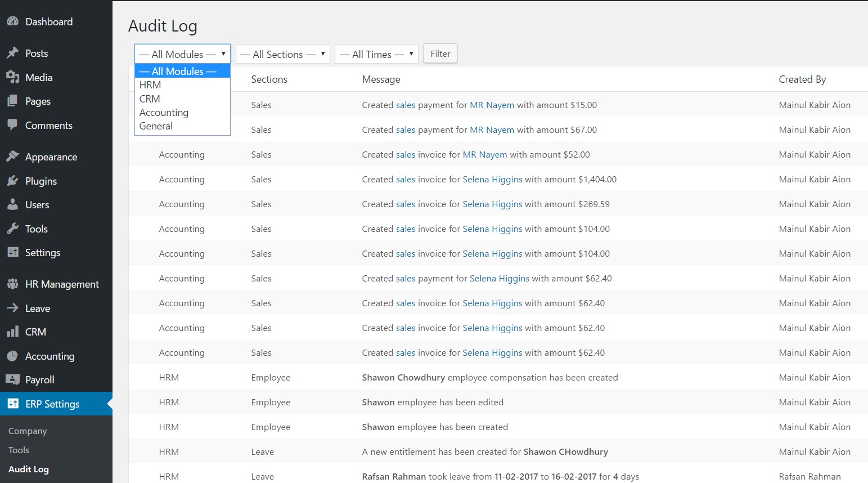Screen dimensions: 868x483
Task: Click the CRM bar chart icon
Action: pyautogui.click(x=12, y=332)
